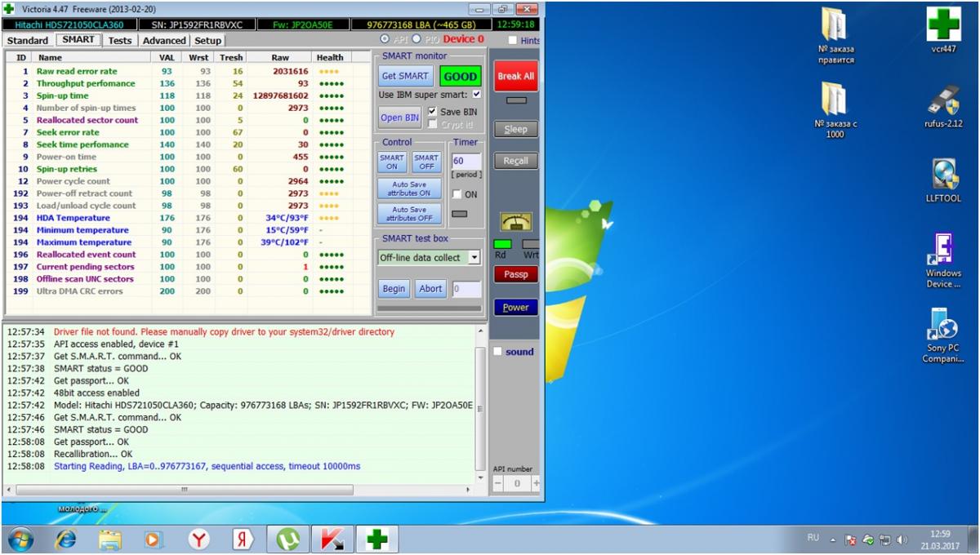The width and height of the screenshot is (980, 555).
Task: Click the green GOOD status indicator
Action: click(x=461, y=76)
